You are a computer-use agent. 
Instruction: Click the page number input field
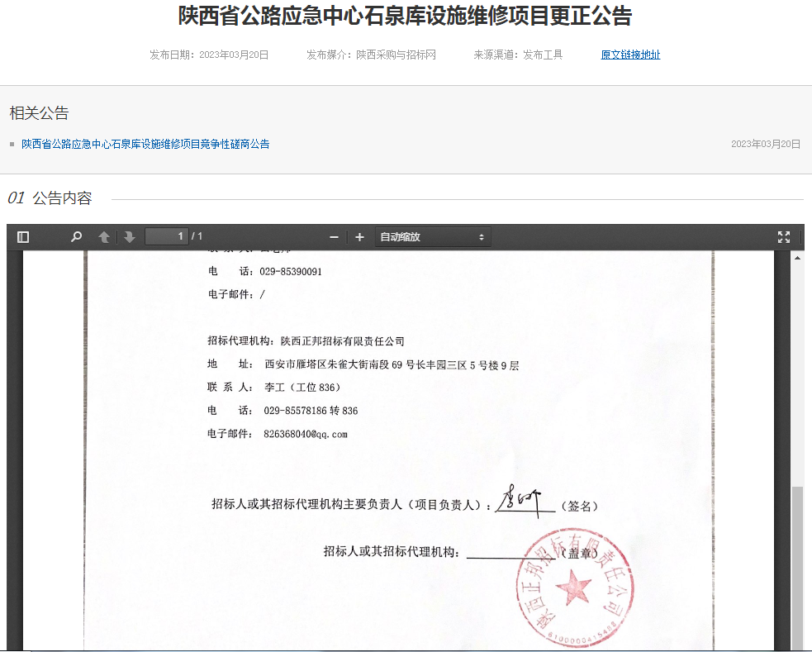point(166,237)
